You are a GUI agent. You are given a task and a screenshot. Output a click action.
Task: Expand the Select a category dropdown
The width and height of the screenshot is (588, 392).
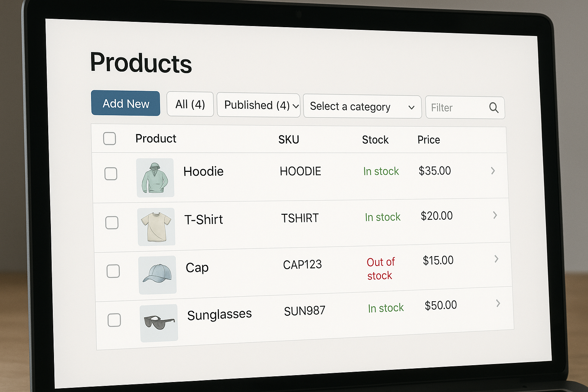(x=362, y=107)
